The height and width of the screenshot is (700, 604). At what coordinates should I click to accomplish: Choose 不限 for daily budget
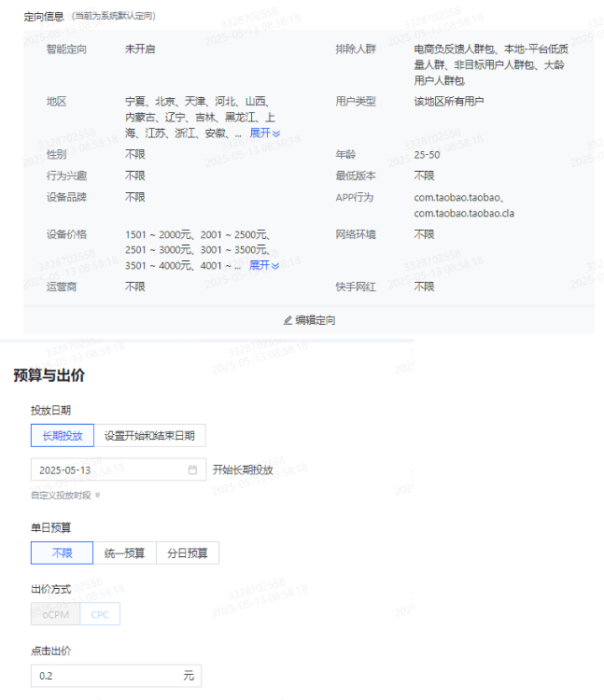[x=62, y=553]
